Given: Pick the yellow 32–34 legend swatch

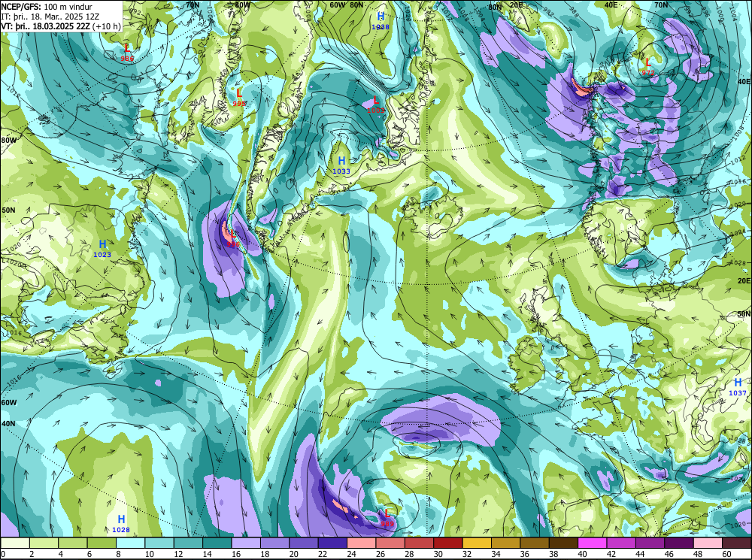Looking at the screenshot, I should coord(477,543).
